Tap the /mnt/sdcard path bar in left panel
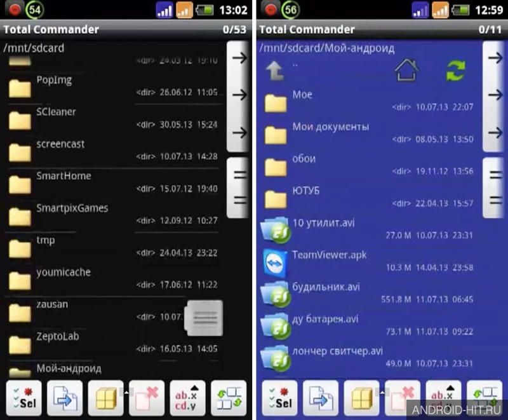This screenshot has height=420, width=508. (x=114, y=48)
